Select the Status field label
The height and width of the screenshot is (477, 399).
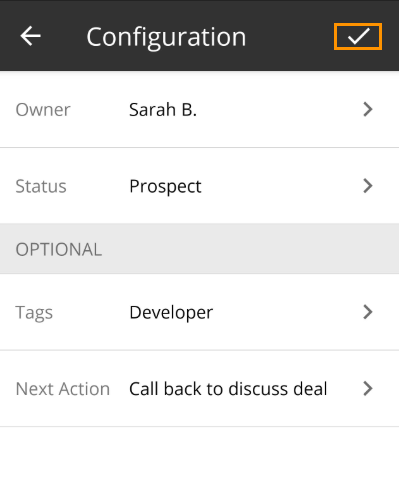(41, 186)
